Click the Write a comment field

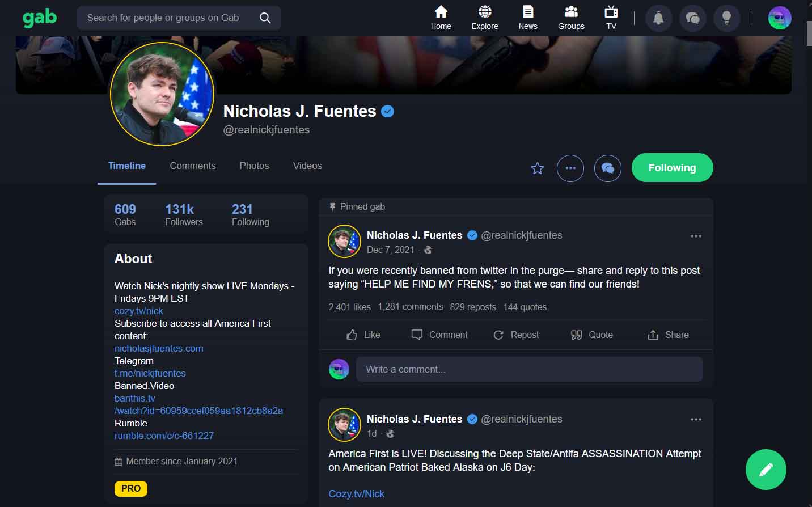tap(530, 370)
